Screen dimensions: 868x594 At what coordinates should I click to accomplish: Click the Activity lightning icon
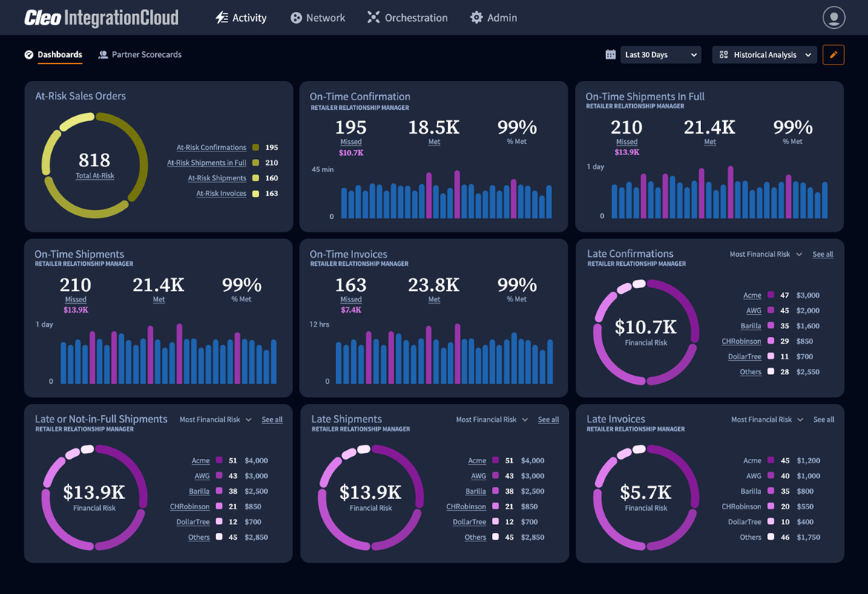[221, 18]
